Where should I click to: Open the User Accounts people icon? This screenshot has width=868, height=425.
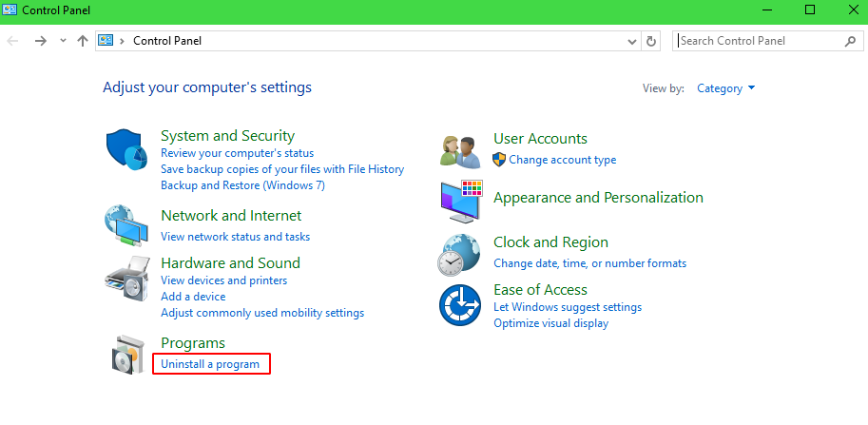point(460,151)
